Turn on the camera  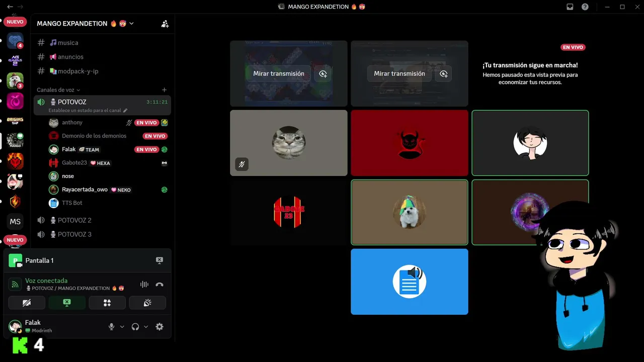pos(27,303)
